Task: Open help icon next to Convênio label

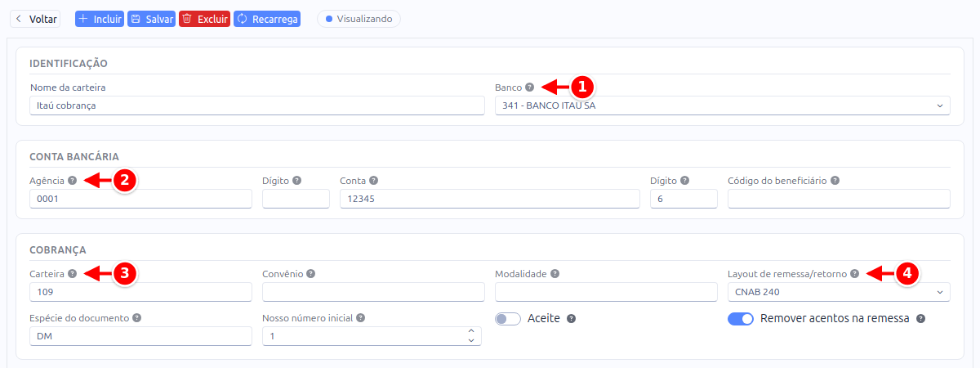Action: click(x=311, y=274)
